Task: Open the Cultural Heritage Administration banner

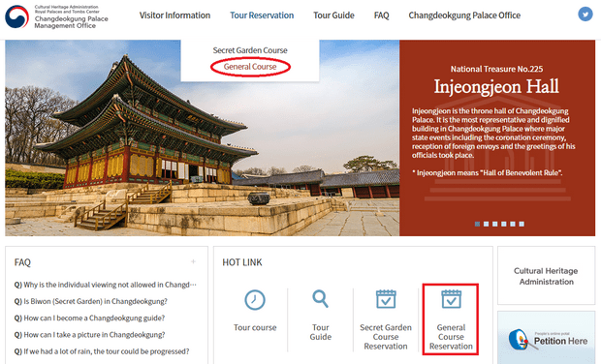Action: 546,276
